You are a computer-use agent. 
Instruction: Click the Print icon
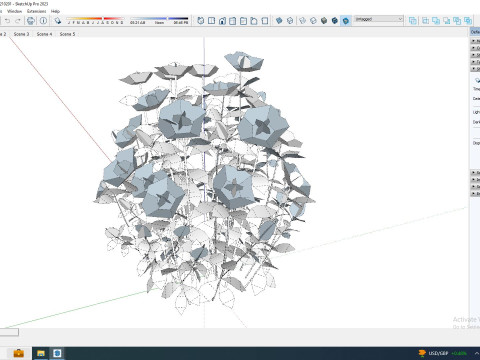31,21
